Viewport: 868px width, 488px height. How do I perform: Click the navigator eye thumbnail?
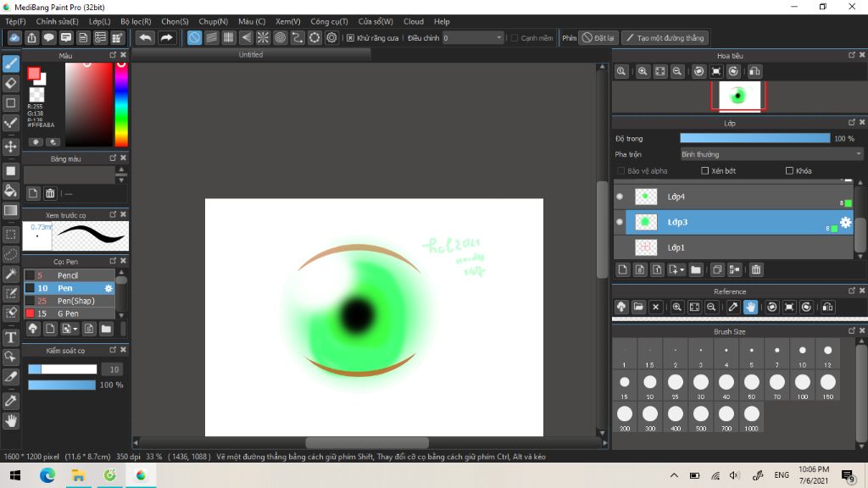(739, 96)
